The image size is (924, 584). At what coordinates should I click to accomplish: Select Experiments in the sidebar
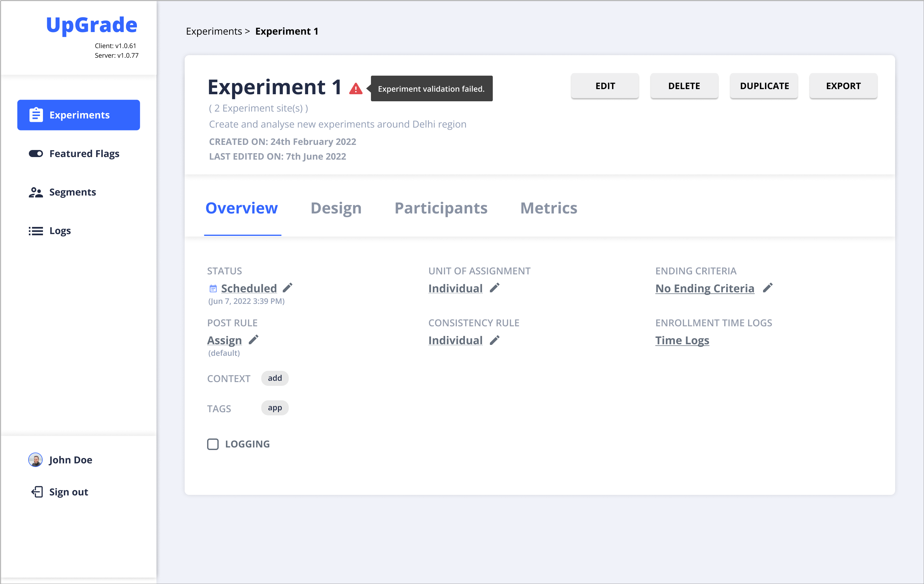(x=79, y=115)
